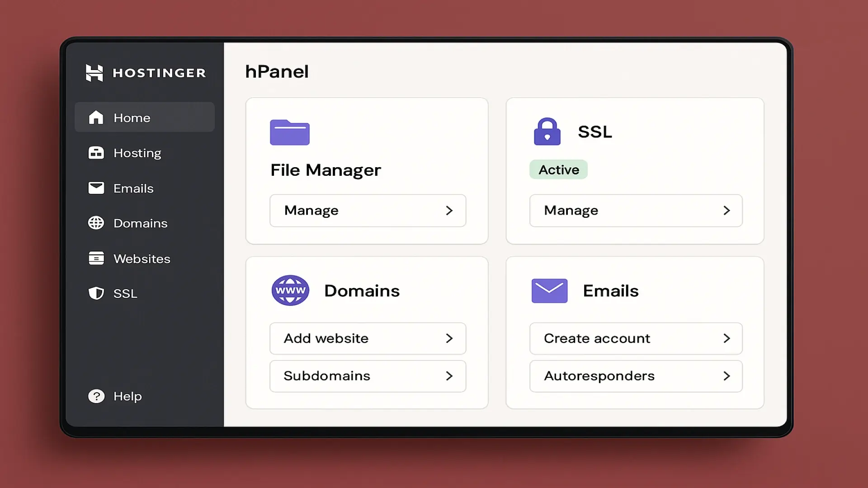Click the Create account button
This screenshot has height=488, width=868.
(x=636, y=338)
